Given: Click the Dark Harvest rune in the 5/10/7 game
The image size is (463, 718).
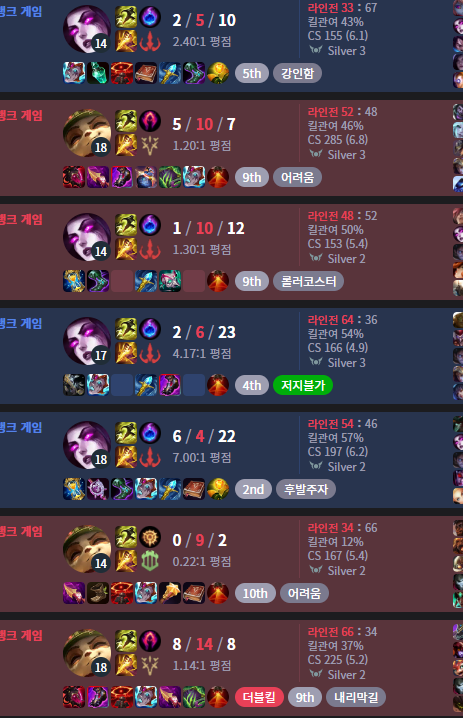Looking at the screenshot, I should click(149, 121).
